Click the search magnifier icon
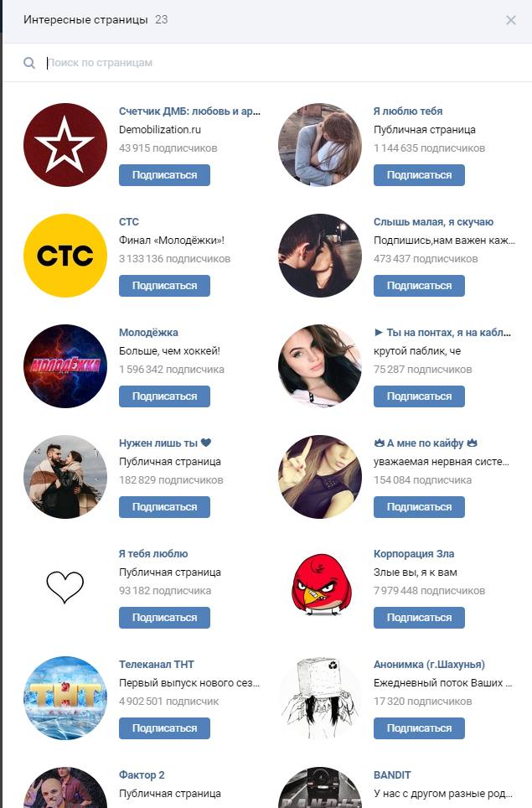This screenshot has height=808, width=532. point(29,63)
